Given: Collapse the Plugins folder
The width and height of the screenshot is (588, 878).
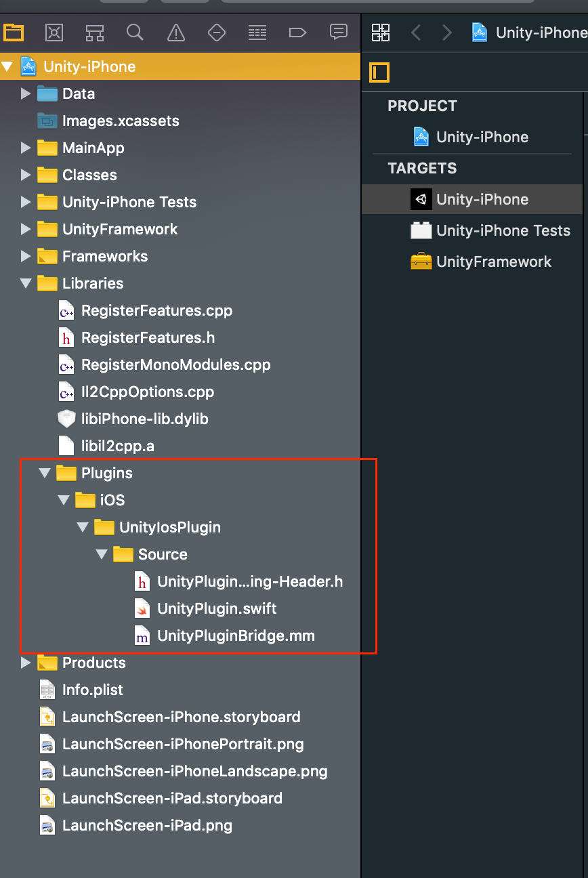Looking at the screenshot, I should (45, 473).
